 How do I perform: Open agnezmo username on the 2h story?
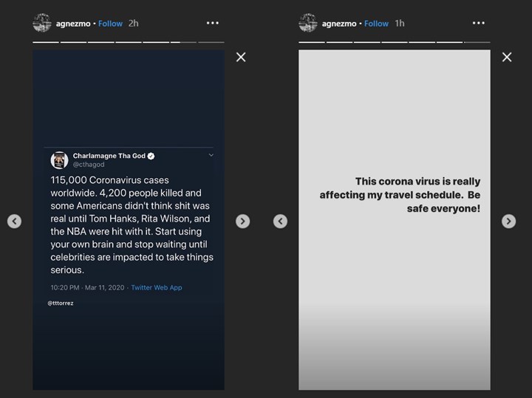click(x=73, y=24)
